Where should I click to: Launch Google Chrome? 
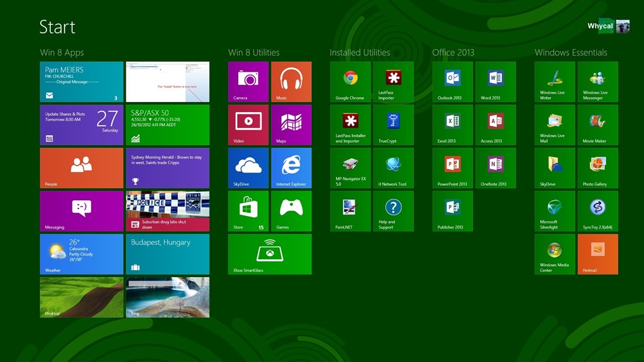coord(350,82)
